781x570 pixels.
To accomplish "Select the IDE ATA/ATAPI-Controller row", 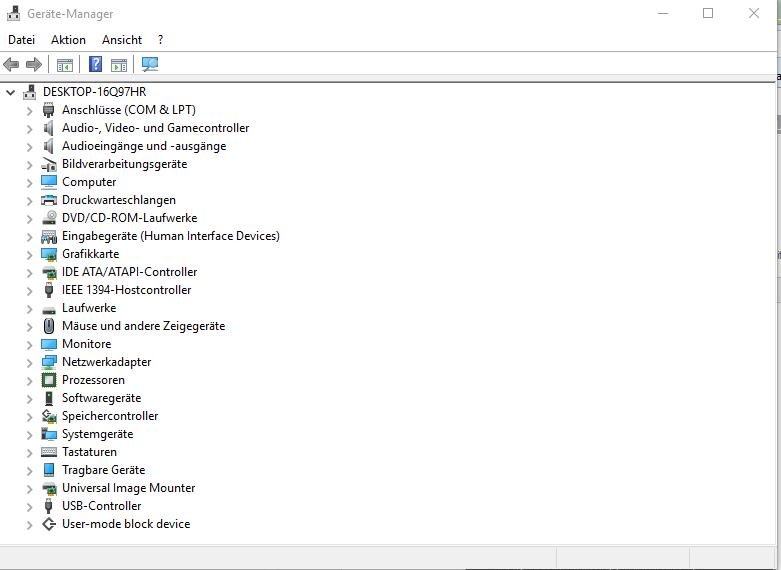I will click(x=130, y=272).
